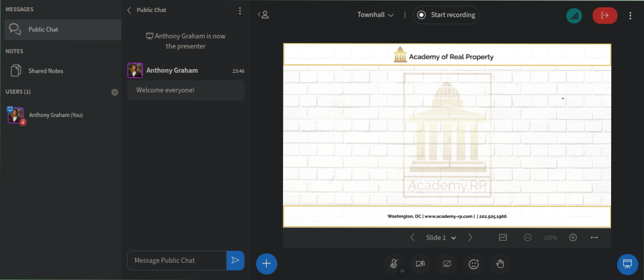The width and height of the screenshot is (644, 280).
Task: Click Anthony Graham's name in the chat message
Action: [172, 70]
